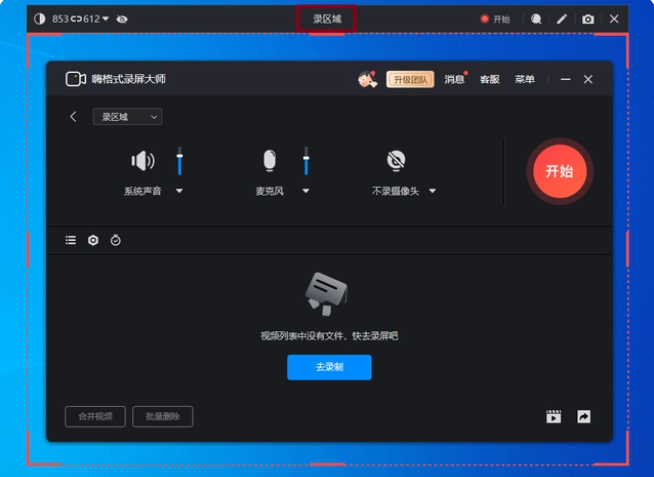Open the 消息 messages menu
This screenshot has height=477, width=654.
pyautogui.click(x=454, y=79)
